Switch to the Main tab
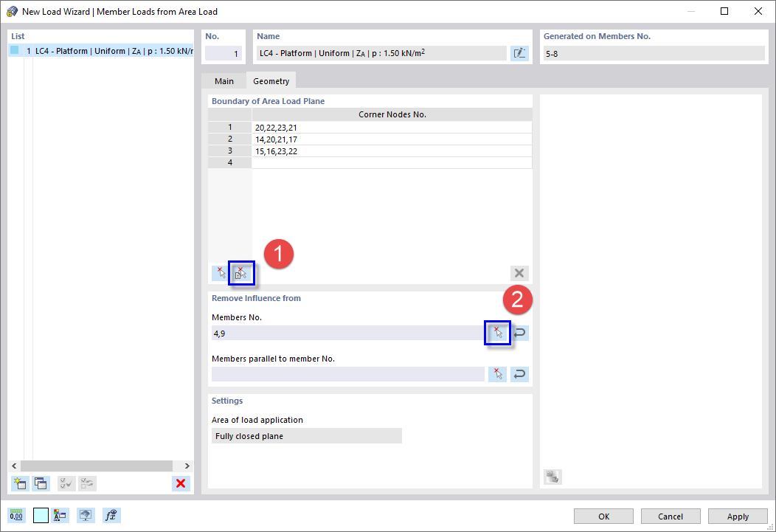Viewport: 776px width, 532px height. point(224,81)
